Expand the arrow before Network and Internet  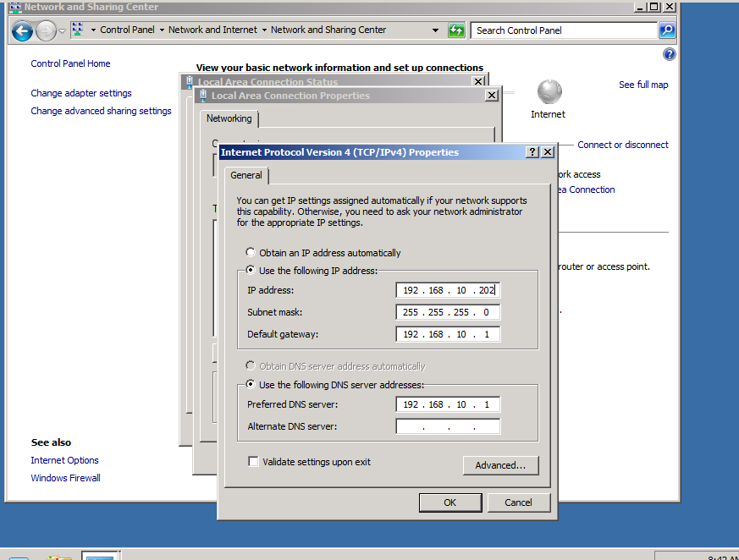pos(162,30)
